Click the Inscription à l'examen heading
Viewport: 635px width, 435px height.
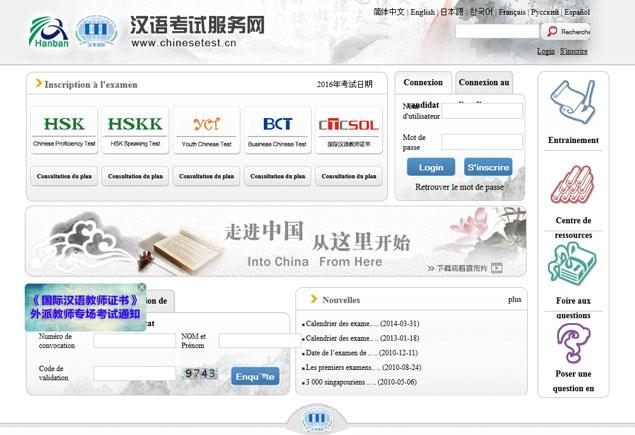coord(91,85)
